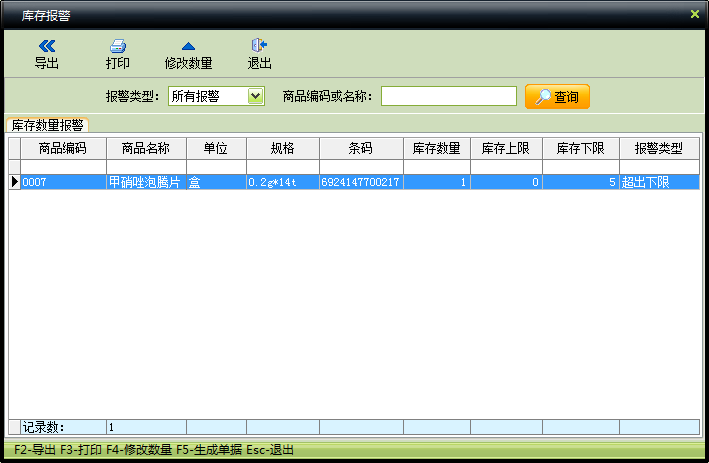Click the 商品名称 column header
Image resolution: width=709 pixels, height=463 pixels.
point(146,148)
